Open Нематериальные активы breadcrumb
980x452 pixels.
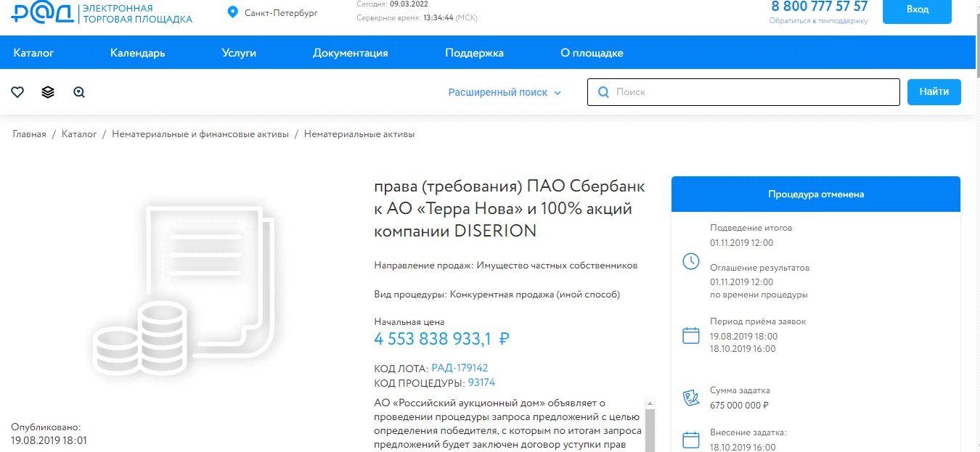click(359, 134)
